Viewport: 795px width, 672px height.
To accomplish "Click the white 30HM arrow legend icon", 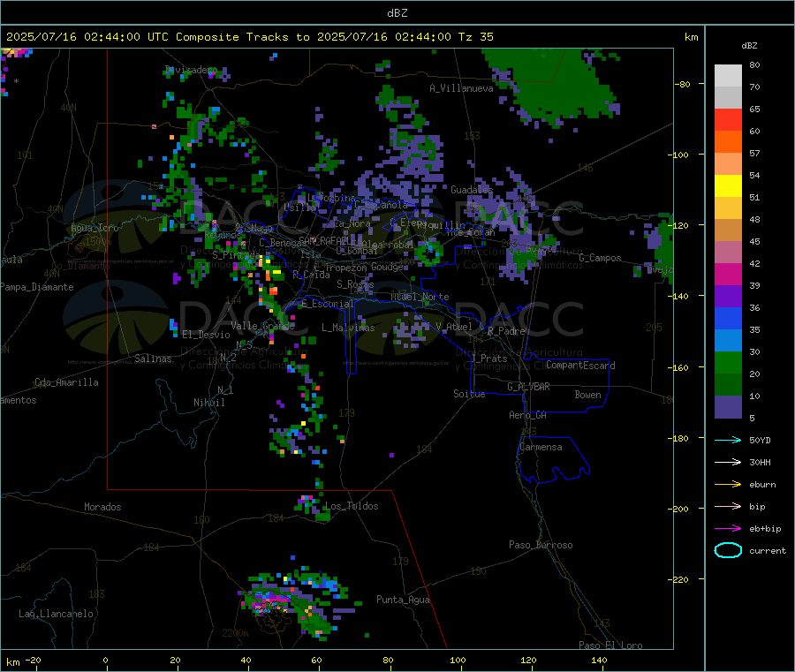I will (728, 462).
